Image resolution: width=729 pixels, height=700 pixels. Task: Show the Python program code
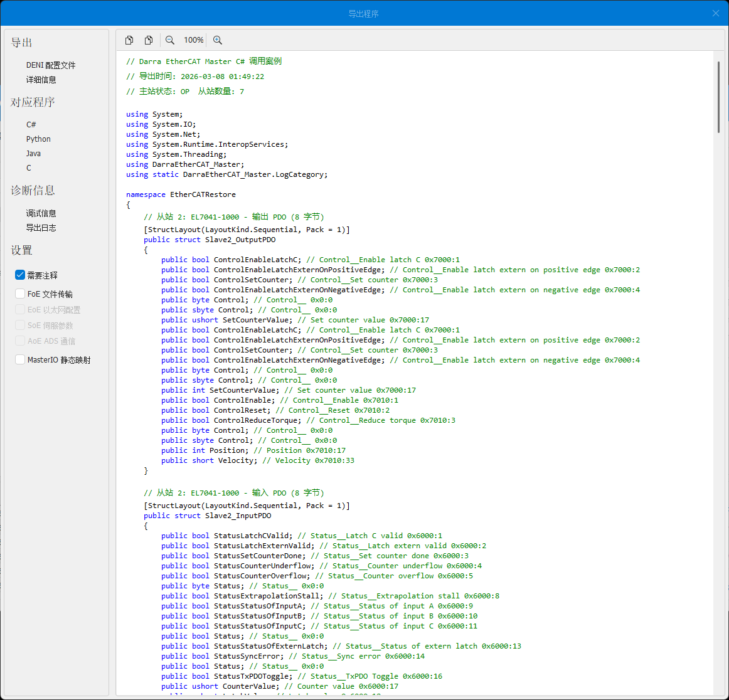click(x=38, y=139)
